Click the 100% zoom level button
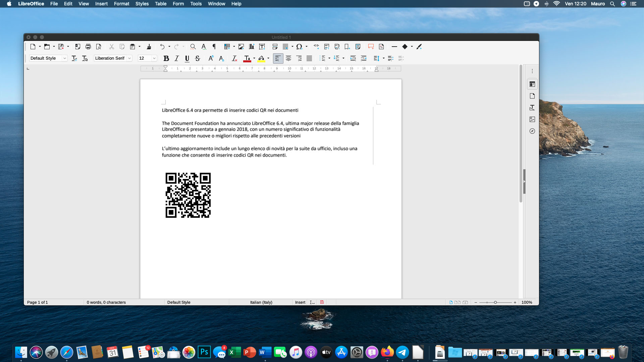The height and width of the screenshot is (362, 644). [527, 302]
